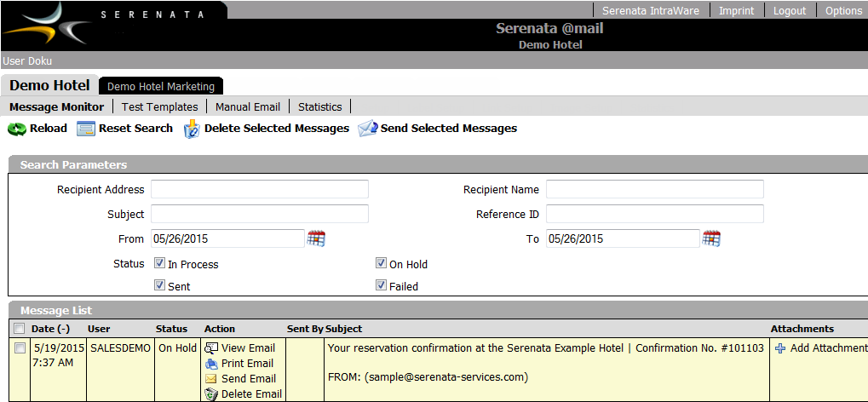Click the View Email link text
The height and width of the screenshot is (402, 868).
pyautogui.click(x=248, y=348)
